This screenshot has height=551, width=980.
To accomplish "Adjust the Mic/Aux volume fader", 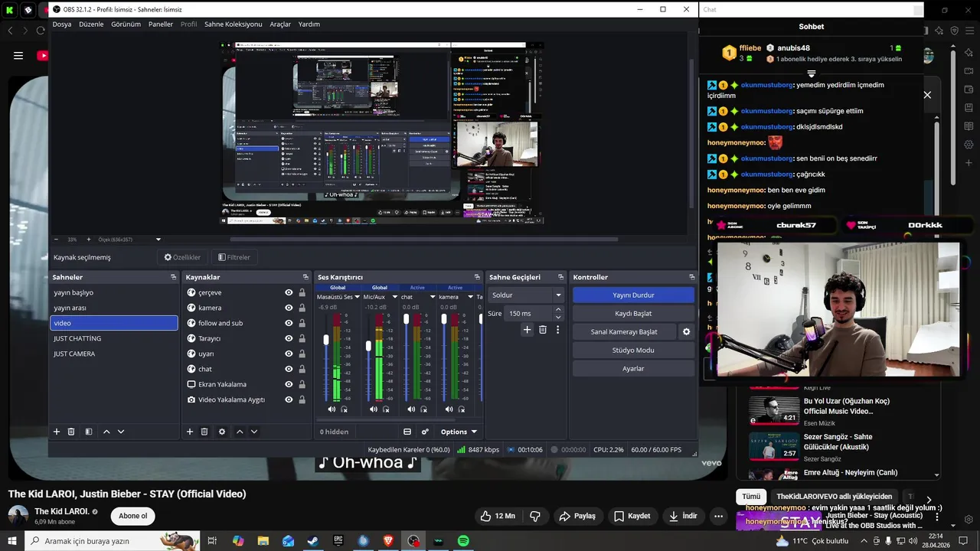I will tap(368, 346).
